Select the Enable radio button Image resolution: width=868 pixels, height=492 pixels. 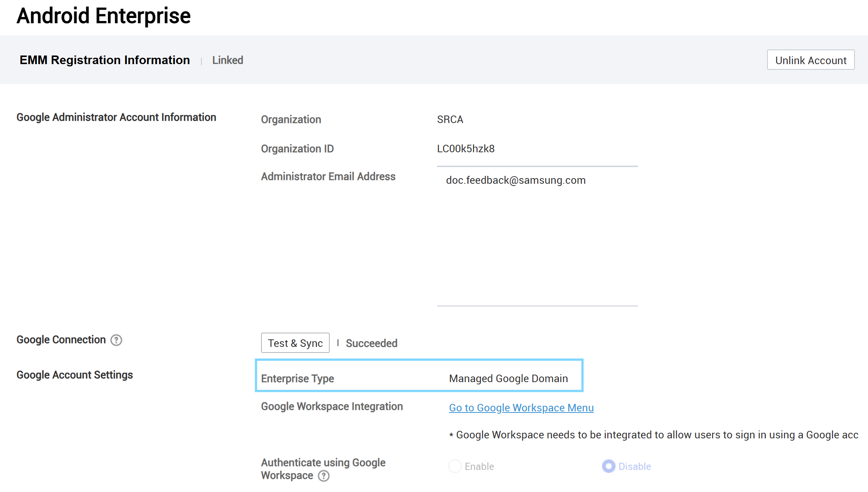(455, 466)
